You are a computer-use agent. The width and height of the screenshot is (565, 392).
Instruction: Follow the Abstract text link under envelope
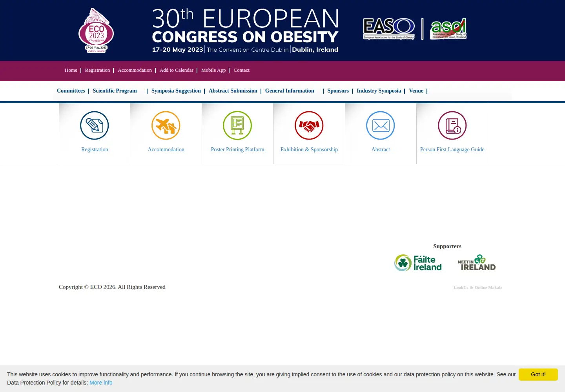click(x=381, y=149)
